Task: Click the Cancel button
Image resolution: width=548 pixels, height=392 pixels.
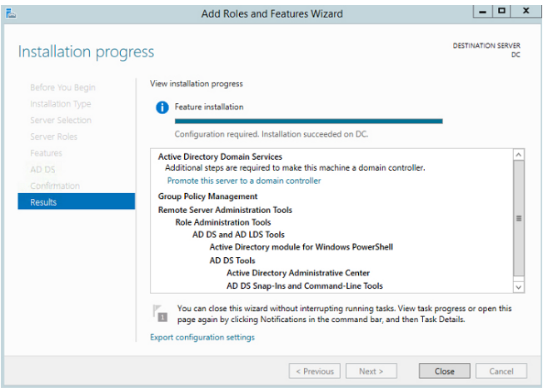Action: (501, 371)
